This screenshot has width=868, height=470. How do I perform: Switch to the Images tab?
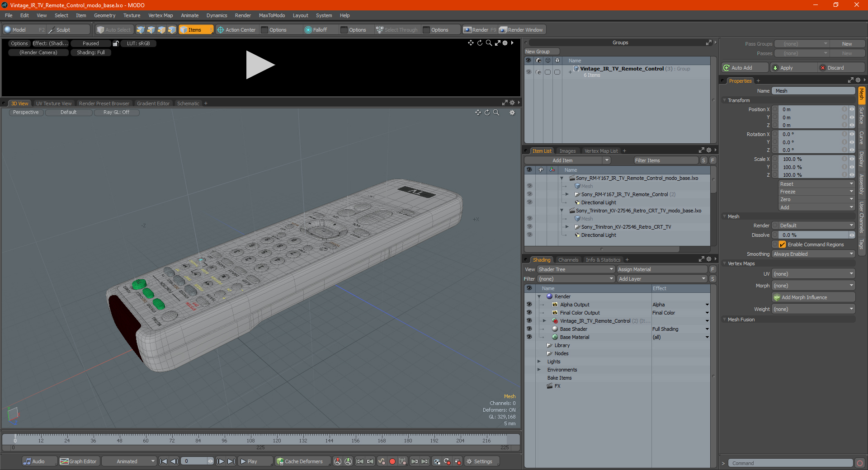(567, 151)
